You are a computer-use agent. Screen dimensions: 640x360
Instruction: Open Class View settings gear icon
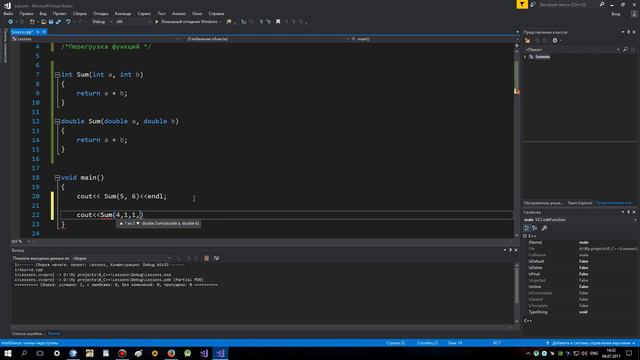(555, 40)
